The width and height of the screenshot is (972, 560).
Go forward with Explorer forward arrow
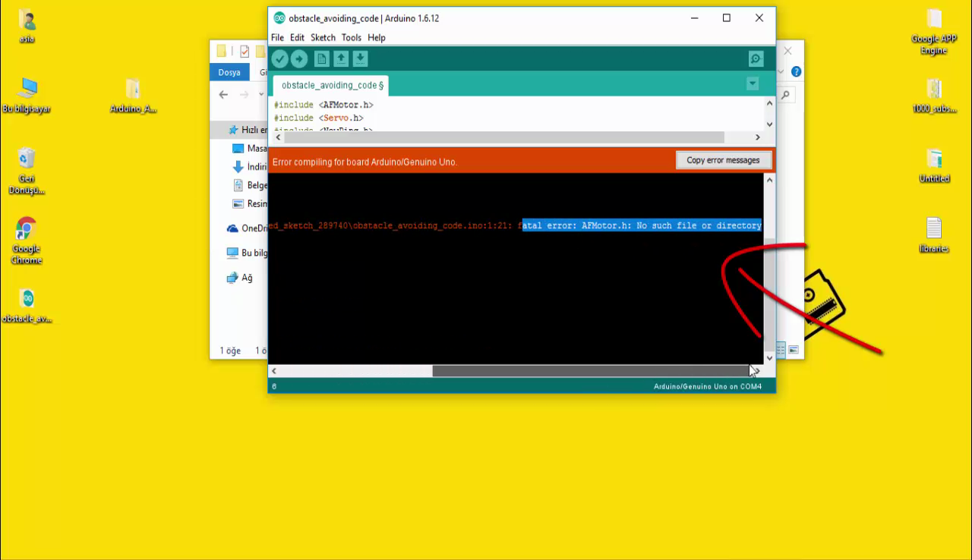point(244,95)
